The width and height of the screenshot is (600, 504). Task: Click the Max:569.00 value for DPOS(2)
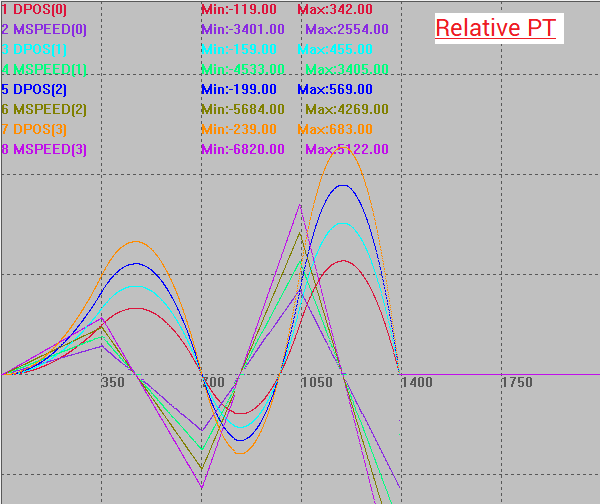[334, 89]
